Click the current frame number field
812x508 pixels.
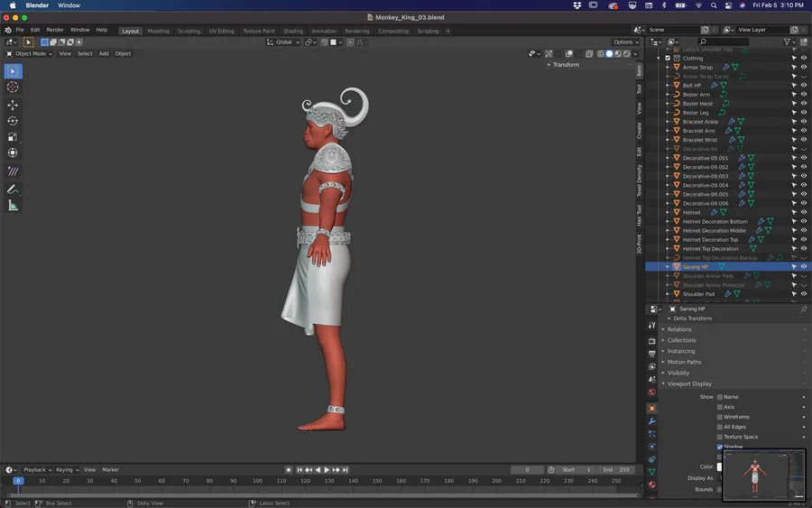(527, 470)
